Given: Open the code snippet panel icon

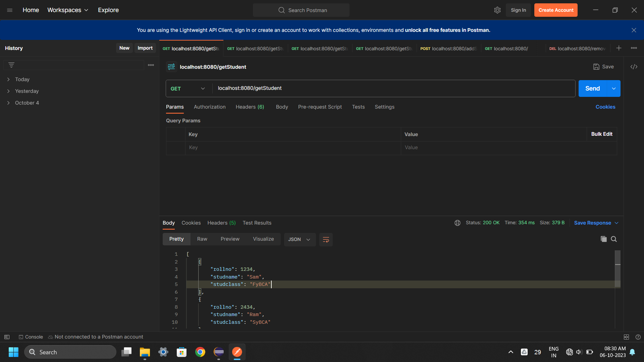Looking at the screenshot, I should [x=634, y=67].
